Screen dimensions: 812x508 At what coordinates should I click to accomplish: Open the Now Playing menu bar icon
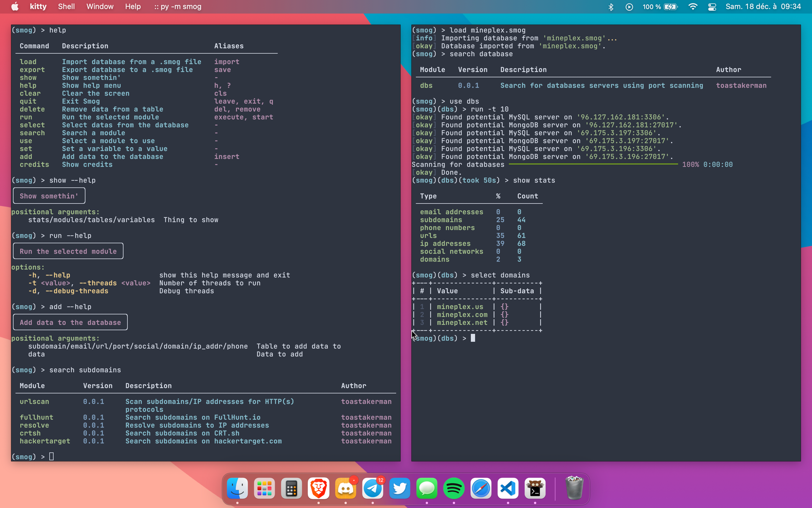(x=629, y=7)
